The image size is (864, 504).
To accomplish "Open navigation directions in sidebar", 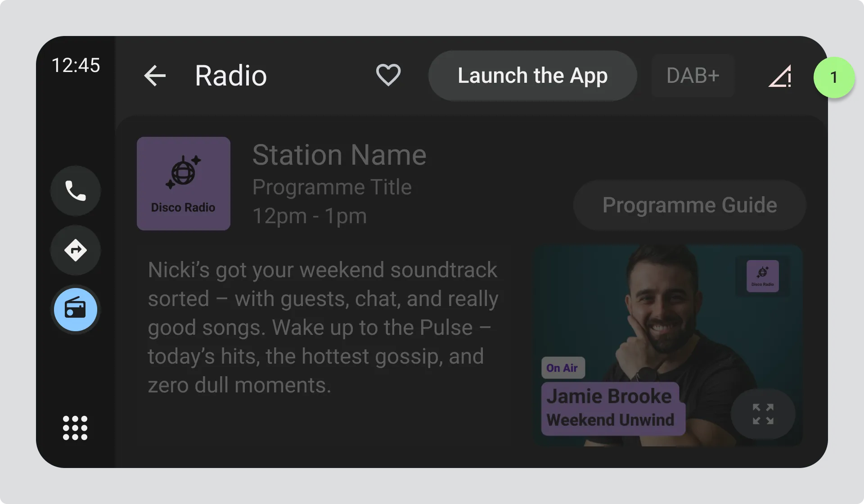I will point(75,250).
